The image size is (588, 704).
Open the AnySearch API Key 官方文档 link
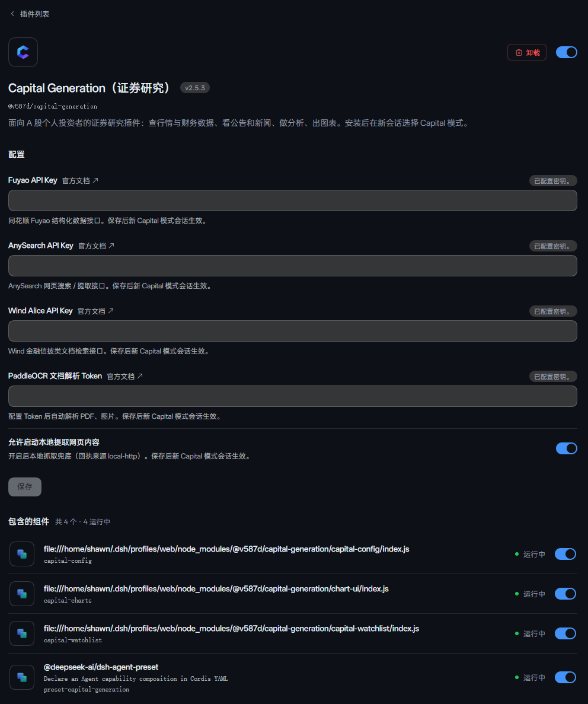[x=96, y=246]
